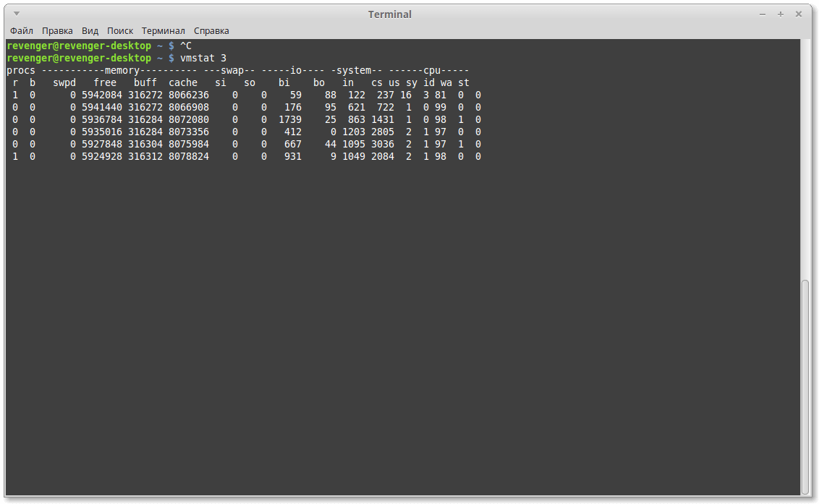Click the 'free' column header

pyautogui.click(x=105, y=82)
